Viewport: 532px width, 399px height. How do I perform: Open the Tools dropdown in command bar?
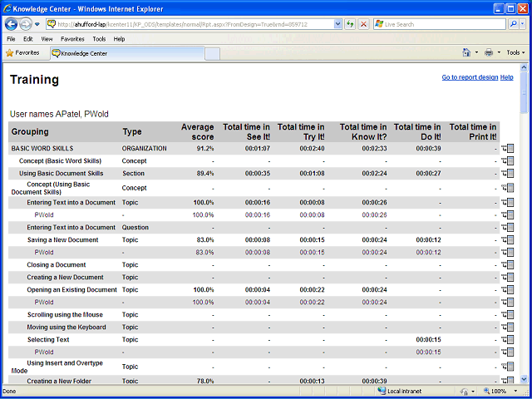pos(515,52)
